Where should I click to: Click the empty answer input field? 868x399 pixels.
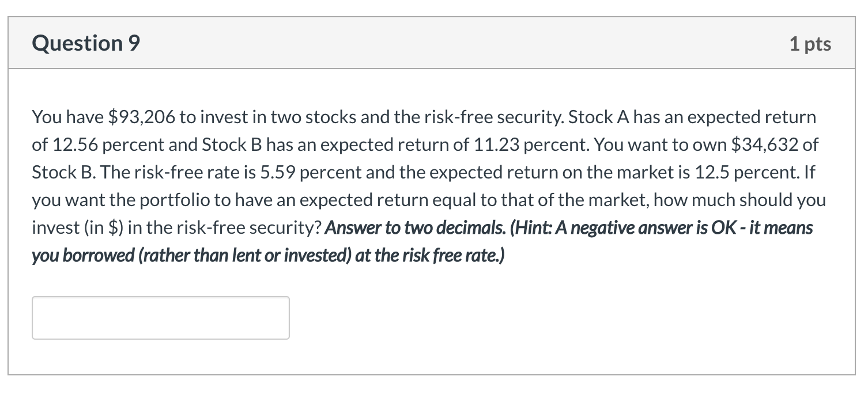(x=161, y=318)
